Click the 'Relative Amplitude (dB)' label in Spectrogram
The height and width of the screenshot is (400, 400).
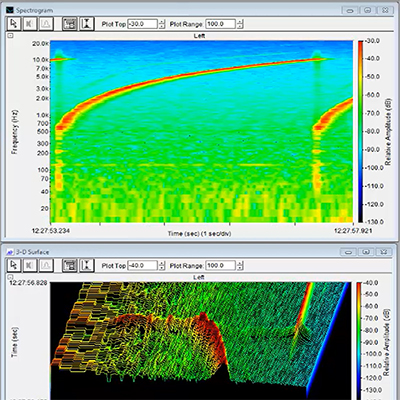pyautogui.click(x=388, y=132)
